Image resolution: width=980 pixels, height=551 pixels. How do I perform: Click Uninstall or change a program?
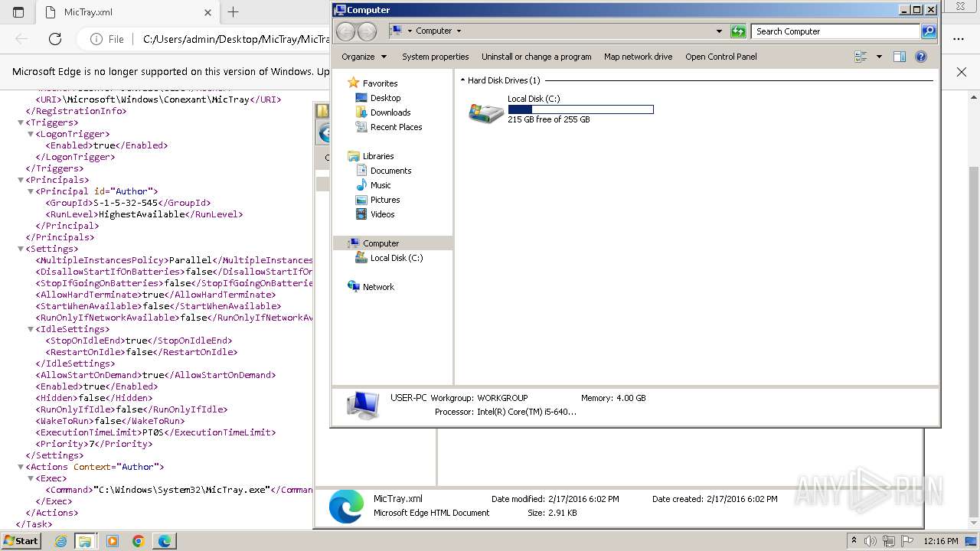[537, 57]
